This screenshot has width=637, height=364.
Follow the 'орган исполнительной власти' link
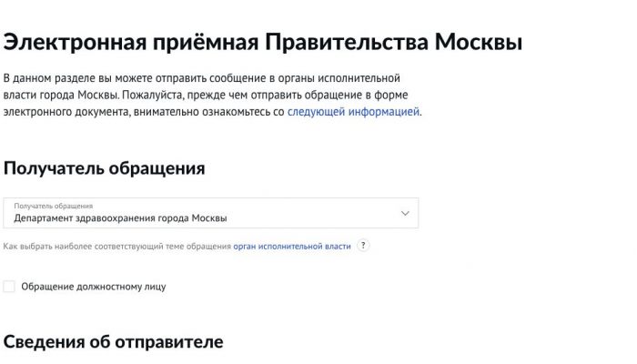click(291, 246)
